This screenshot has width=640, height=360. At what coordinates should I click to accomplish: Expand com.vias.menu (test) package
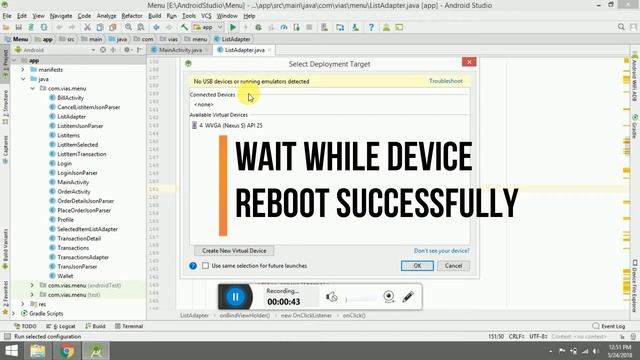(x=32, y=295)
